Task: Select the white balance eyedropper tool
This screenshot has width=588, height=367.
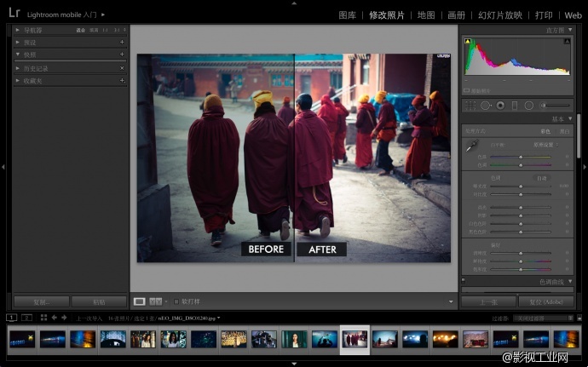Action: (471, 146)
